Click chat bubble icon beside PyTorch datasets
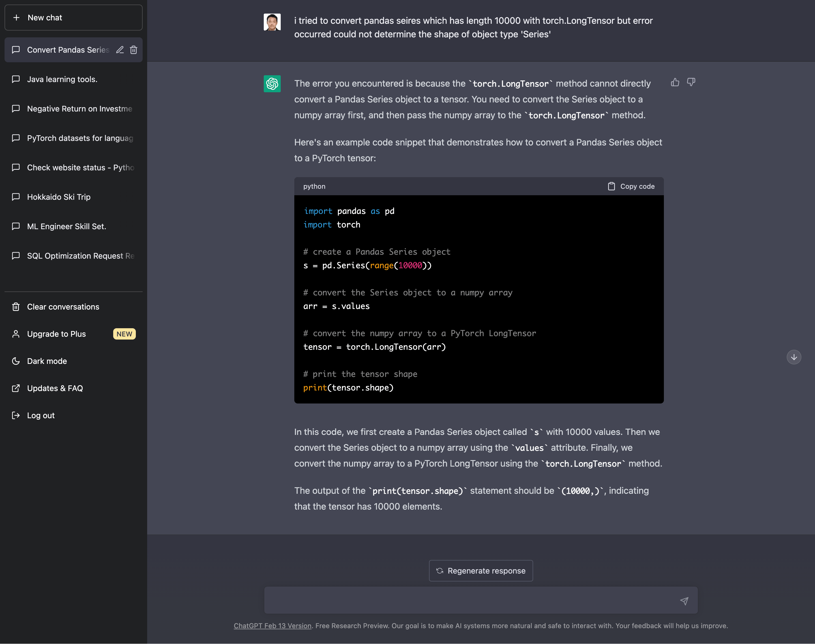Screen dimensions: 815x644 click(x=16, y=138)
